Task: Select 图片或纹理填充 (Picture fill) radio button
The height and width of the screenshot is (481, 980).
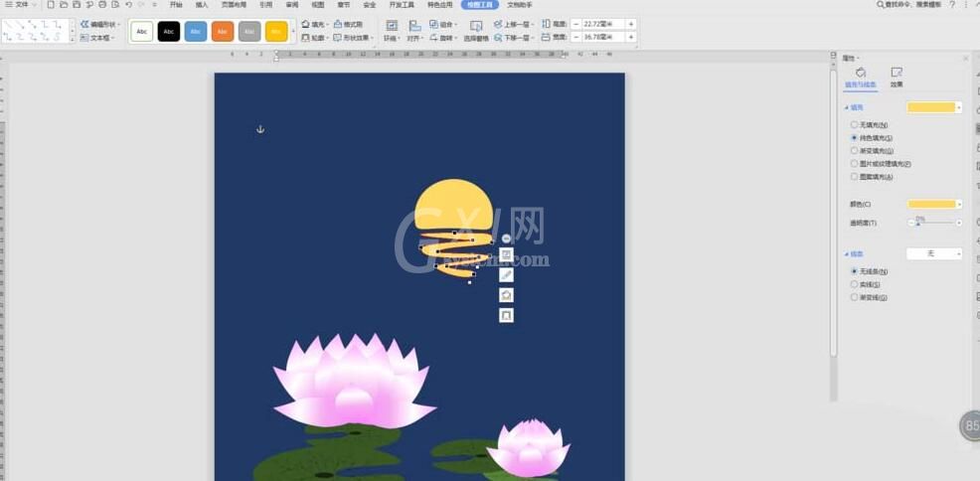Action: (x=855, y=164)
